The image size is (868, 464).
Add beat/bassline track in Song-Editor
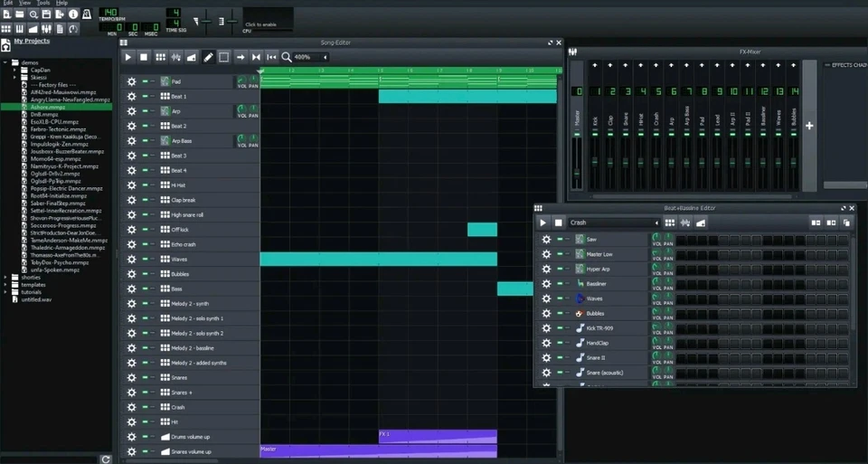coord(161,57)
